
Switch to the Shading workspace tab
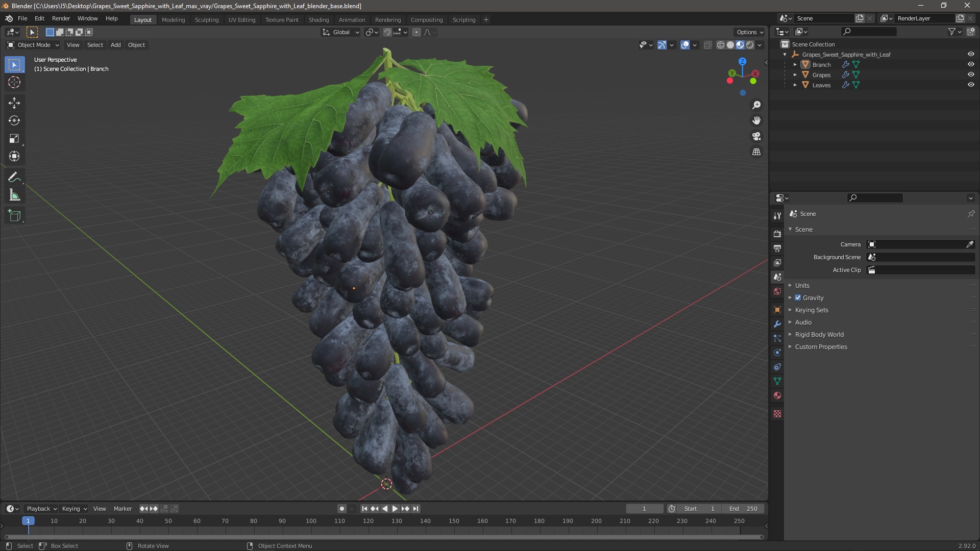coord(318,20)
